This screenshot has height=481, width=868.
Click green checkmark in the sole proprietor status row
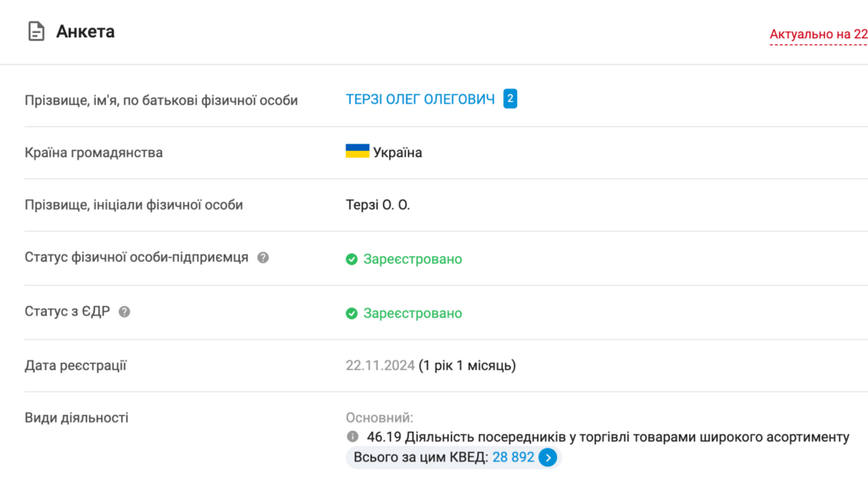pos(352,260)
